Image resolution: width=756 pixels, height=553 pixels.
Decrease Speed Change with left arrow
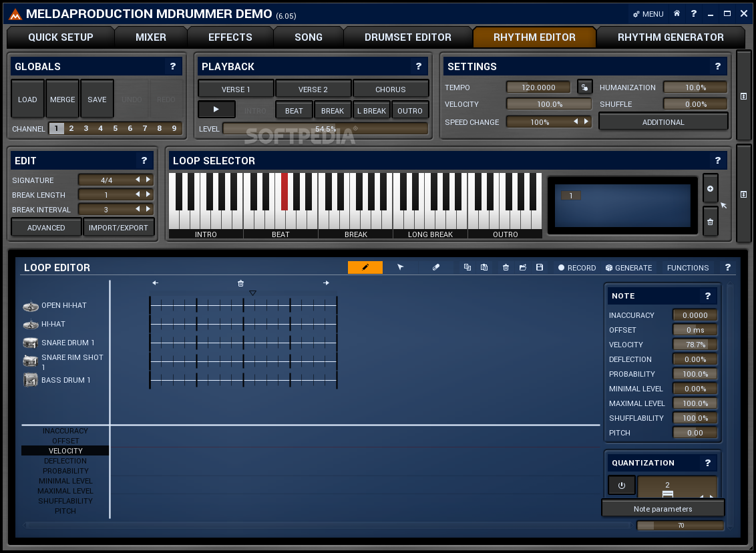click(576, 122)
